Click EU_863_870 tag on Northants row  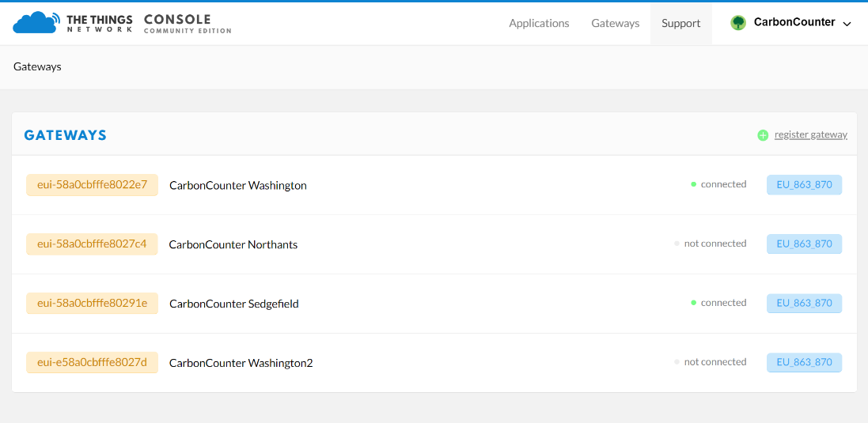click(804, 244)
